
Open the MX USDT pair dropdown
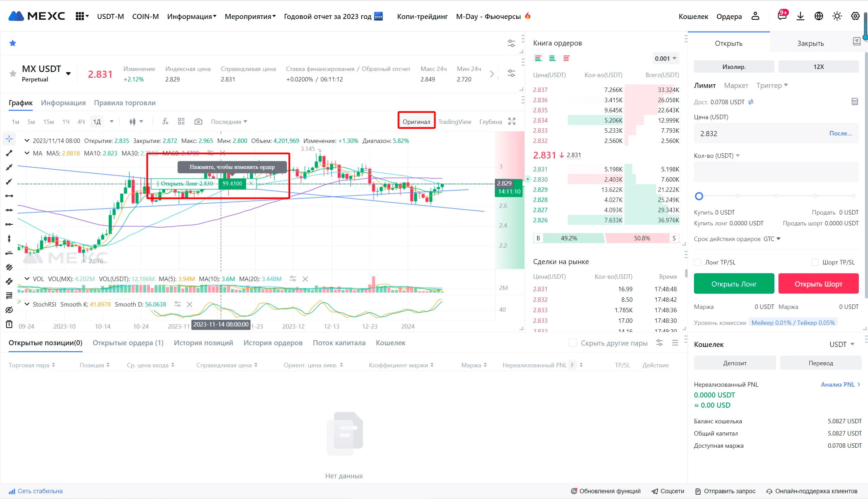pos(68,74)
